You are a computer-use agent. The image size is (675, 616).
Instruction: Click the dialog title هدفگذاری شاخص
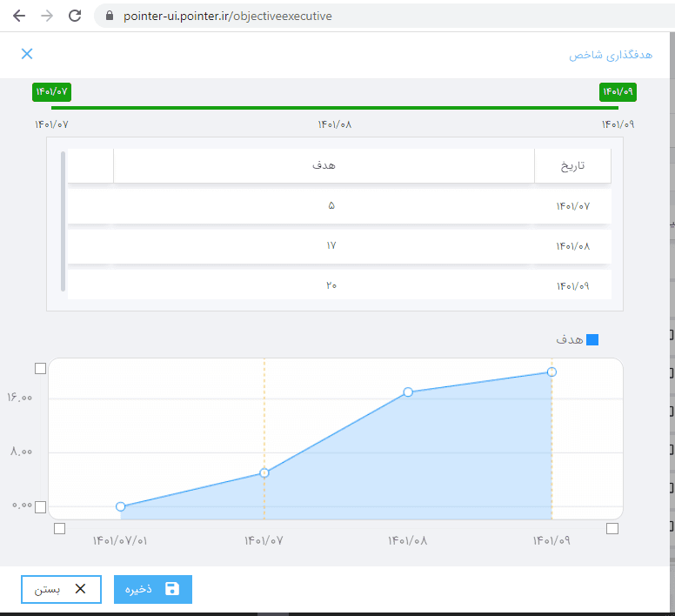pos(611,55)
